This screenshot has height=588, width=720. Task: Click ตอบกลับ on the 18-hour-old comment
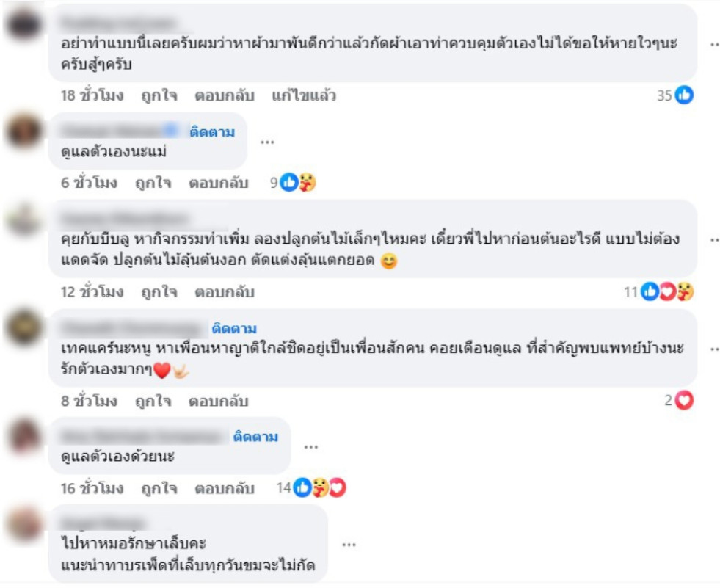(225, 95)
